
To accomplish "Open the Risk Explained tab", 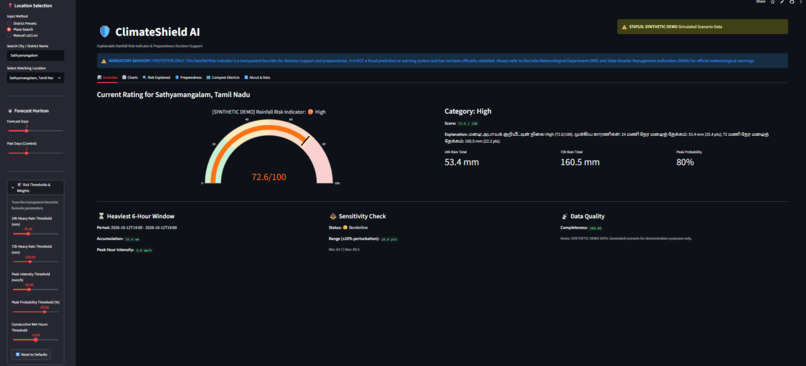I will pos(157,77).
